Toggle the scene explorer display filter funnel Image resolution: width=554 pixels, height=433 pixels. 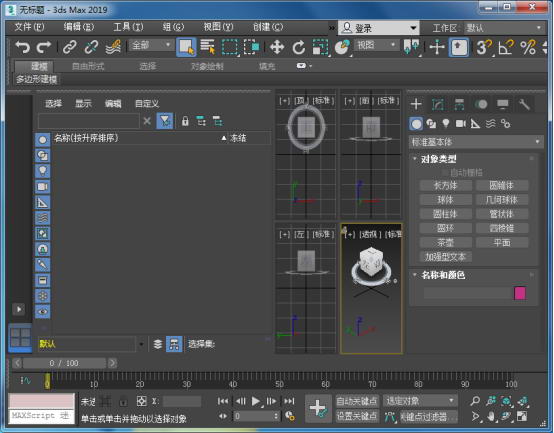tap(165, 121)
